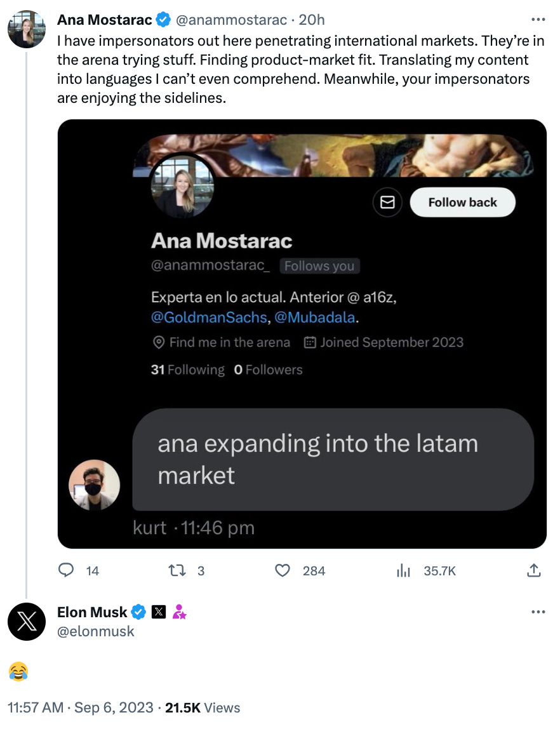Click the X affiliate badge beside Elon Musk
This screenshot has height=729, width=560.
[159, 612]
